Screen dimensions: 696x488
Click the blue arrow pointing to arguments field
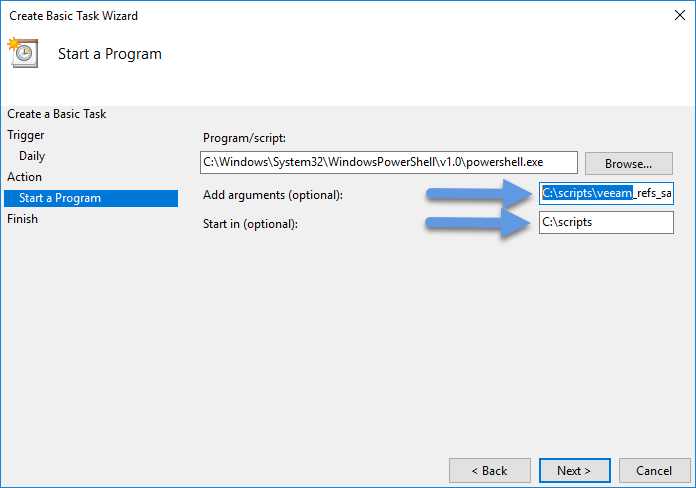479,193
